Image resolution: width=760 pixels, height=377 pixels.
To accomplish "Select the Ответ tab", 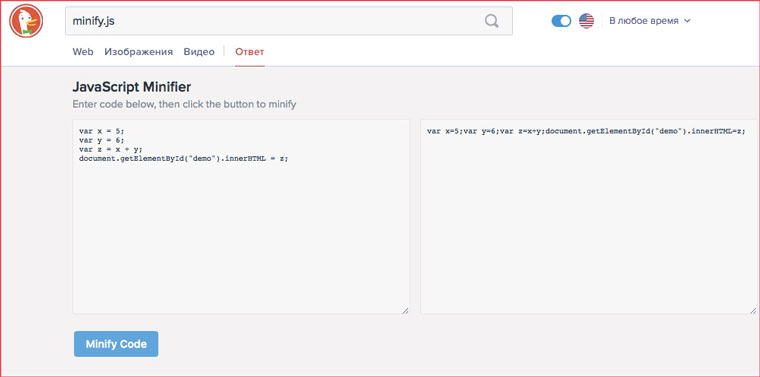I will (250, 52).
